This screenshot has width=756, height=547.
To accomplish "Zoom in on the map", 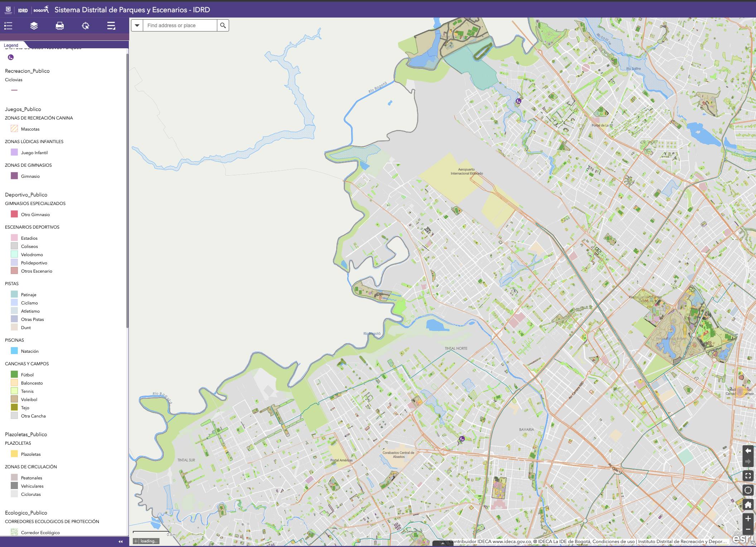I will 748,518.
